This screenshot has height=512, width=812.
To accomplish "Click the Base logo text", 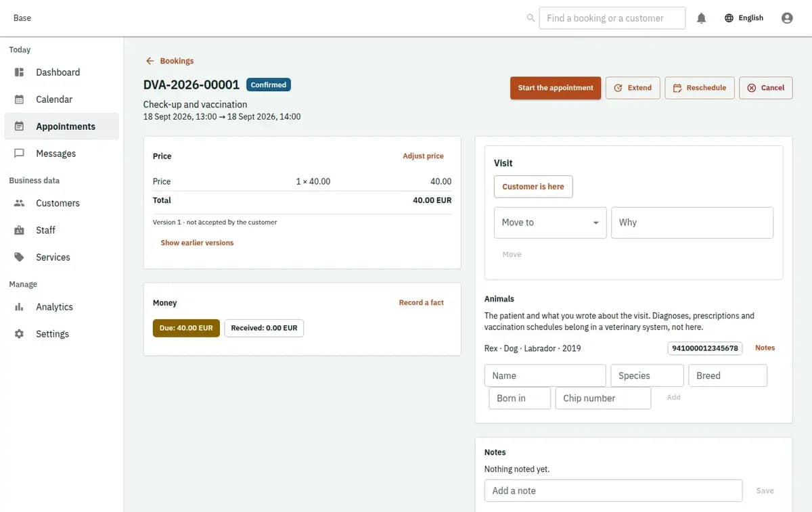I will pyautogui.click(x=22, y=18).
